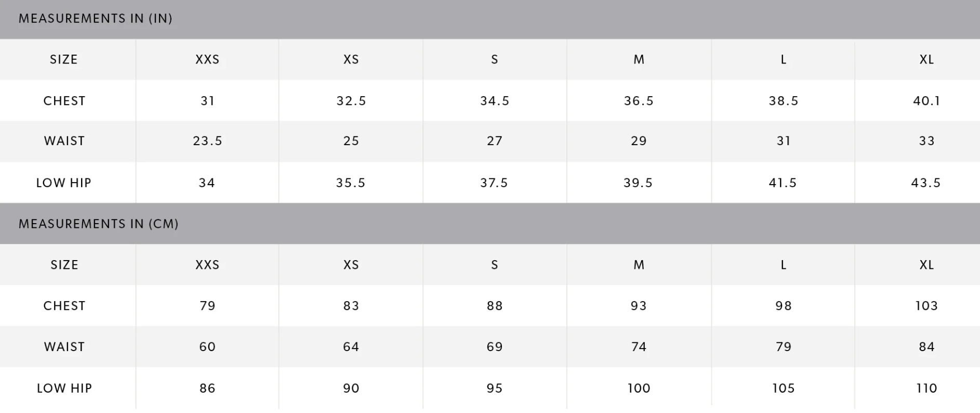Click chest value 40.1 for size XL
980x413 pixels.
[x=926, y=101]
